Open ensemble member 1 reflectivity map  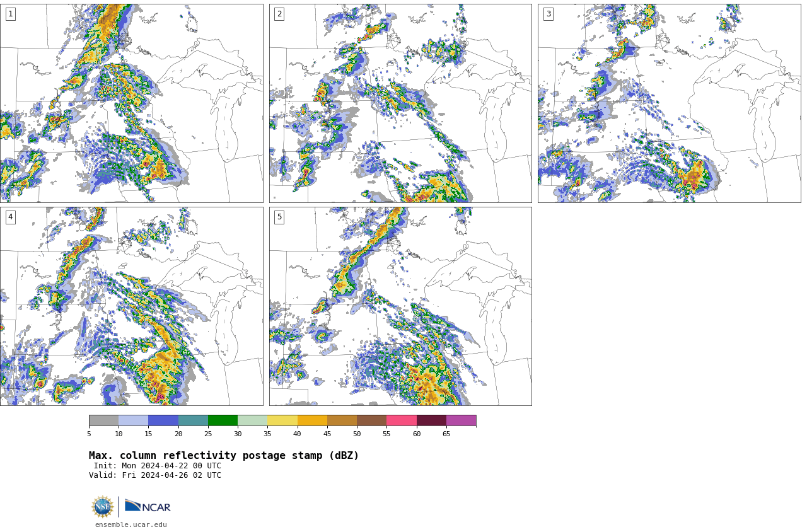[x=131, y=103]
